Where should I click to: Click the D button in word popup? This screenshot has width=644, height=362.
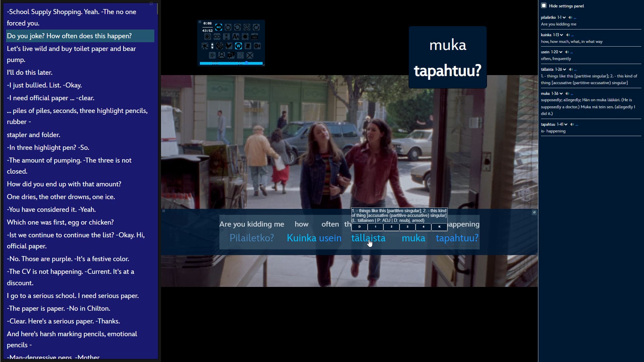click(x=359, y=227)
